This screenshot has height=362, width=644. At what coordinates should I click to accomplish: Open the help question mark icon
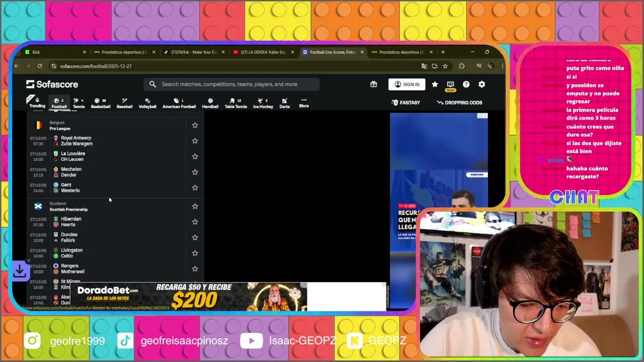pos(466,84)
